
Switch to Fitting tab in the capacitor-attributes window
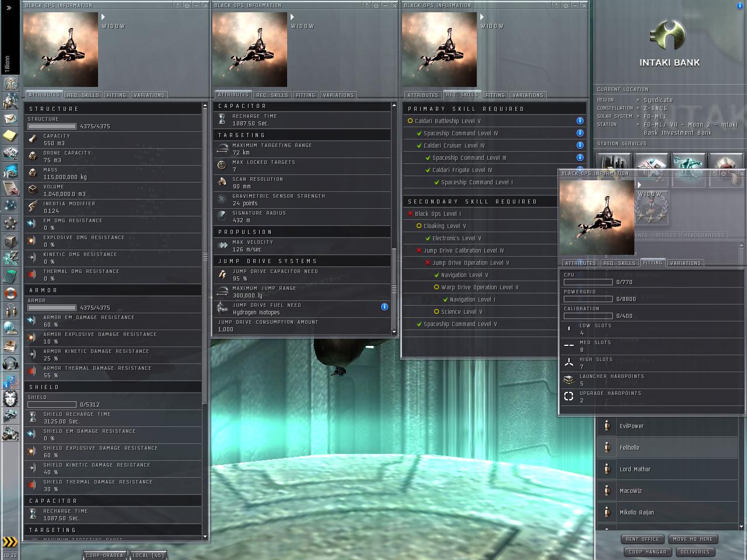(x=305, y=95)
